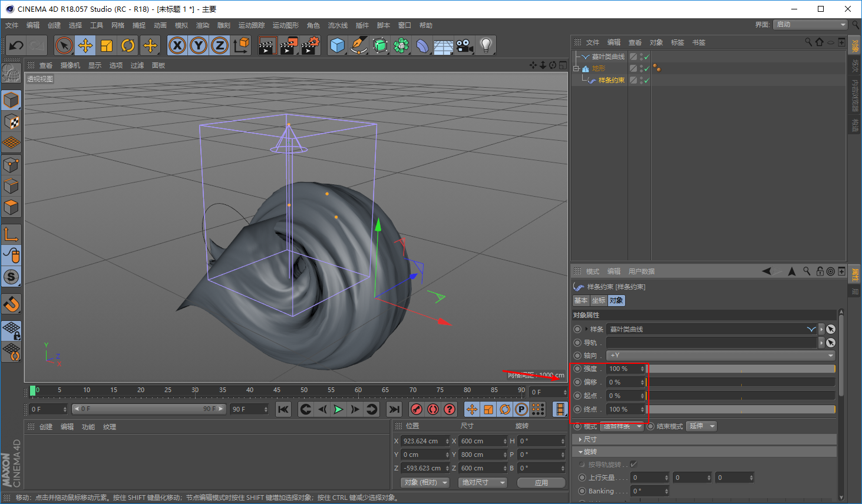The image size is (862, 504).
Task: Select the Live Selection tool
Action: 64,45
